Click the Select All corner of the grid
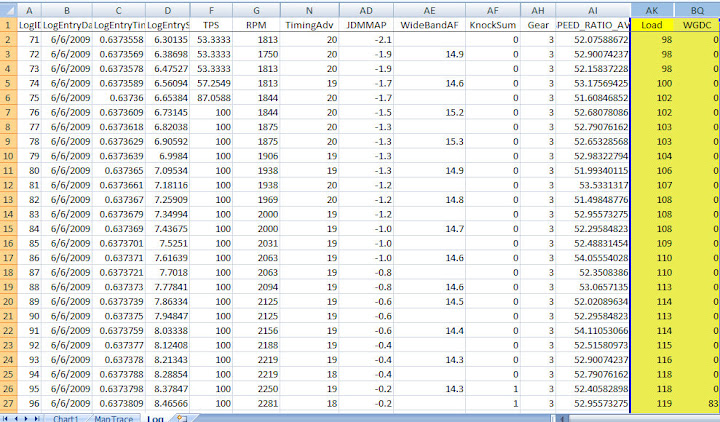This screenshot has width=720, height=422. click(8, 10)
